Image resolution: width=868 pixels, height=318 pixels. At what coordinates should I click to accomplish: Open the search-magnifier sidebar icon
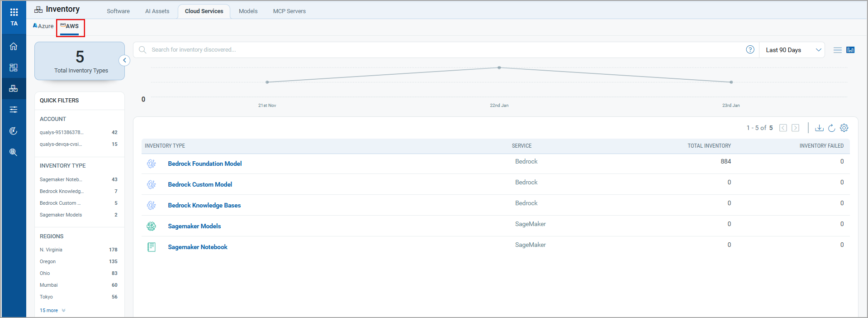click(14, 152)
